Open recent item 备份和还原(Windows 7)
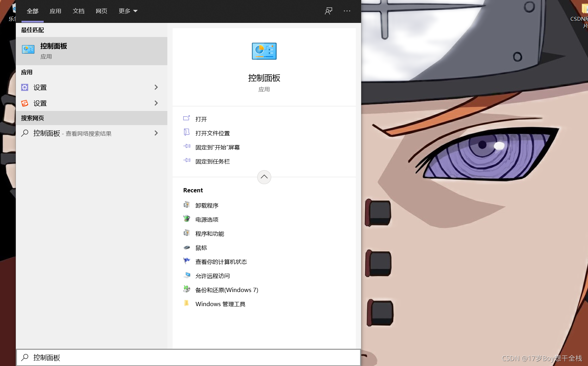 pyautogui.click(x=227, y=290)
